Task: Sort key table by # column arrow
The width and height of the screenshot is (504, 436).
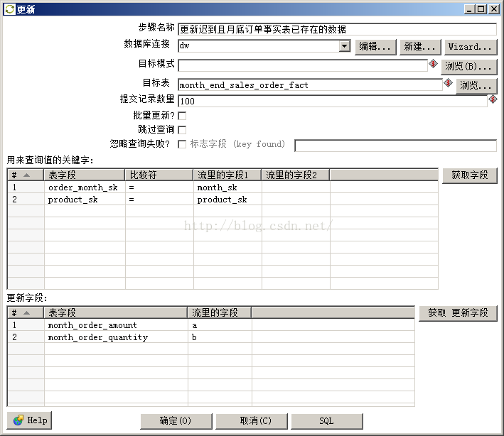Action: pyautogui.click(x=27, y=175)
